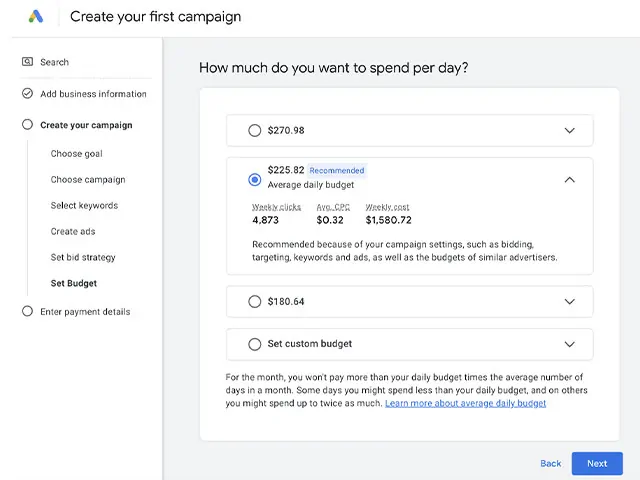Open Learn more about average daily budget link
This screenshot has height=480, width=640.
click(465, 403)
